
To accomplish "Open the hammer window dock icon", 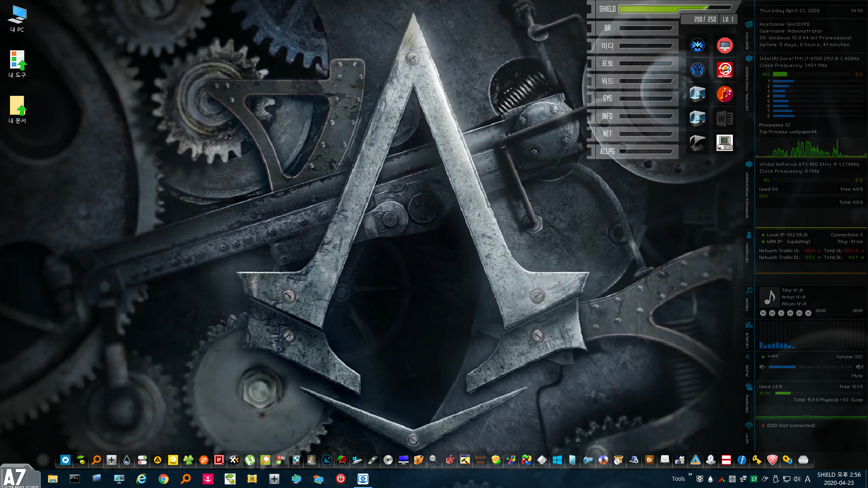I will tap(465, 460).
